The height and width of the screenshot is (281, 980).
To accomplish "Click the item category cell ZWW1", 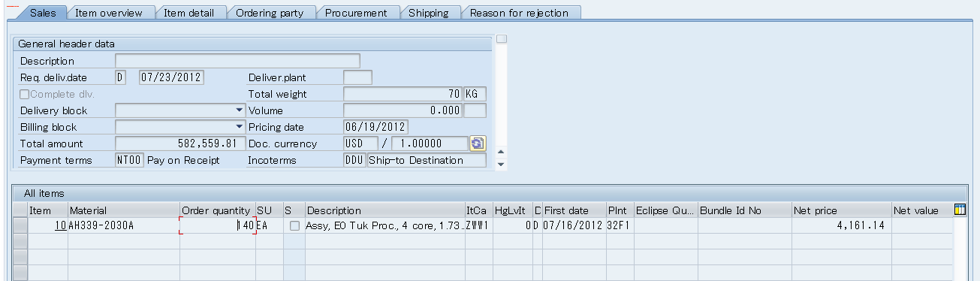I will coord(479,225).
